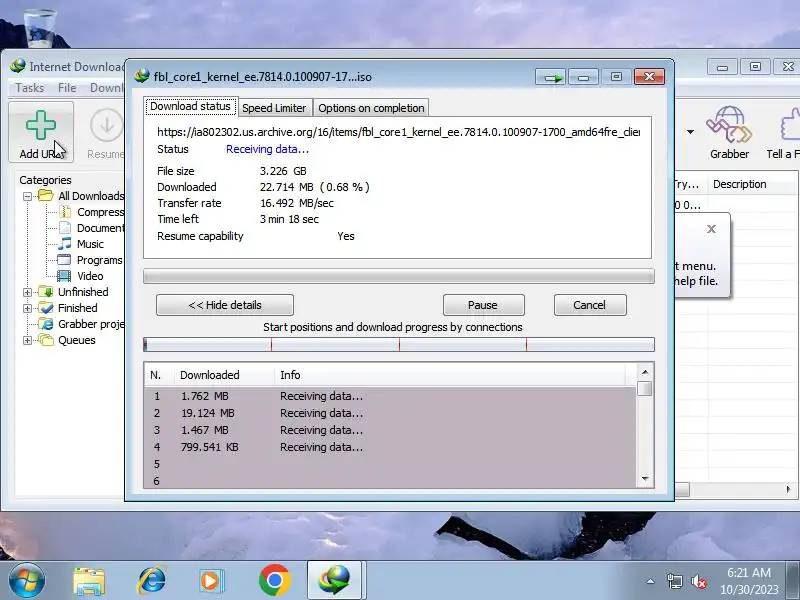Close the tip popup with X
The height and width of the screenshot is (600, 800).
(711, 229)
